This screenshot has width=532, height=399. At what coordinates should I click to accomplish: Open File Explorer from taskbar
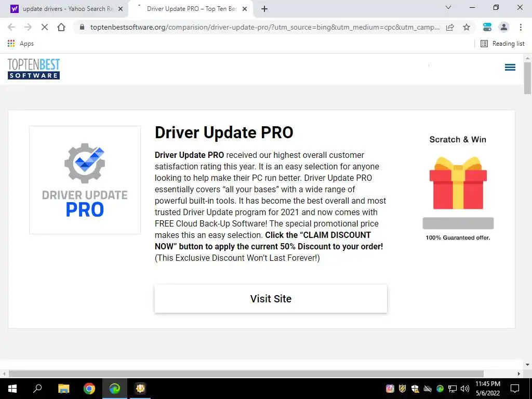pos(63,389)
